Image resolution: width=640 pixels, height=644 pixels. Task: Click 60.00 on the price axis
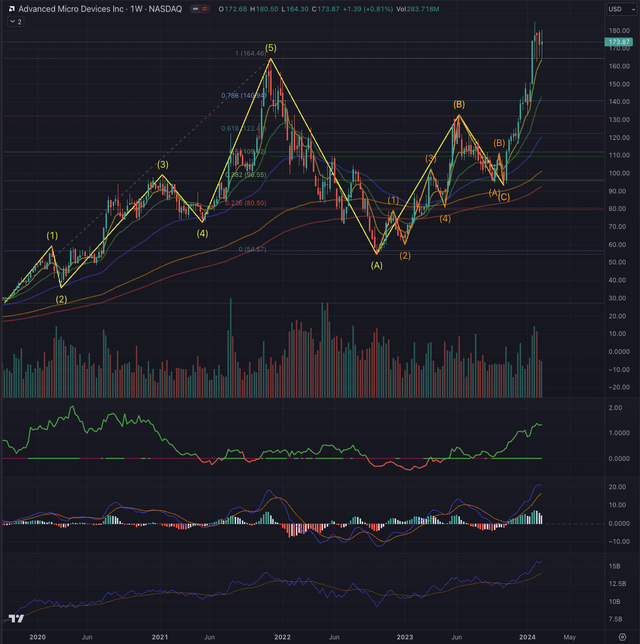pos(619,244)
